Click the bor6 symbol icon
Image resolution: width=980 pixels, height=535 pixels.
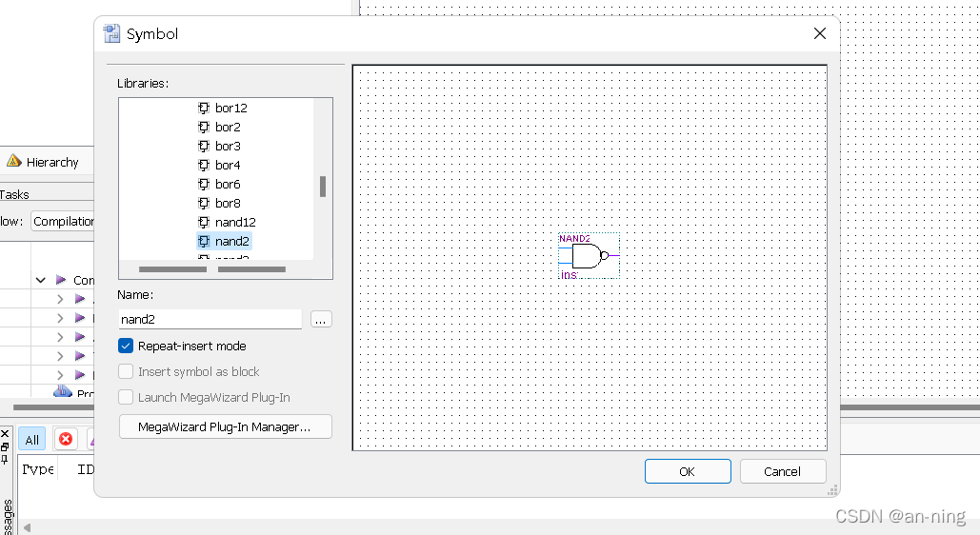204,185
